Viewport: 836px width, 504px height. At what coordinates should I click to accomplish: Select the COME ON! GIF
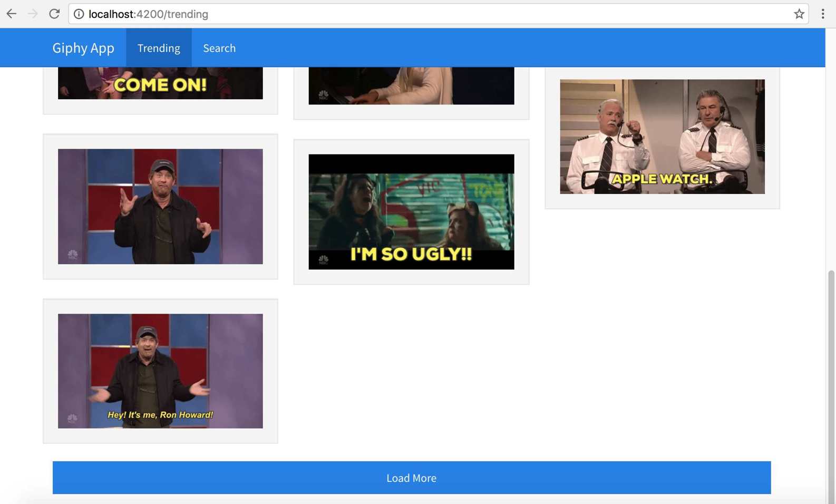coord(160,83)
